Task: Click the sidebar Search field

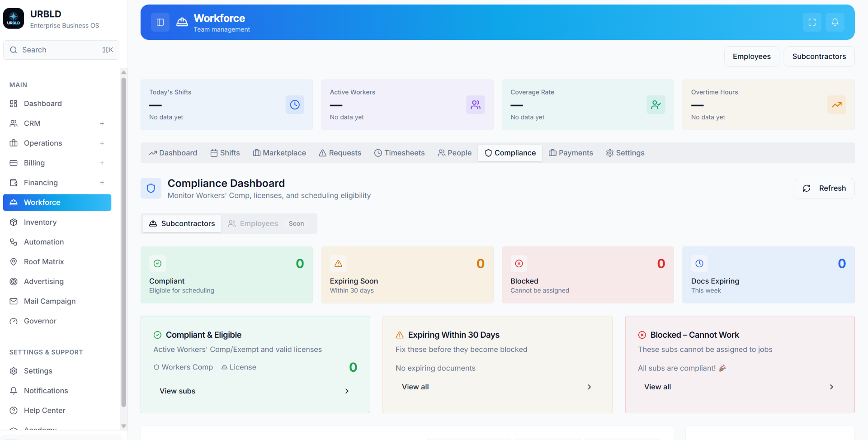Action: (x=61, y=50)
